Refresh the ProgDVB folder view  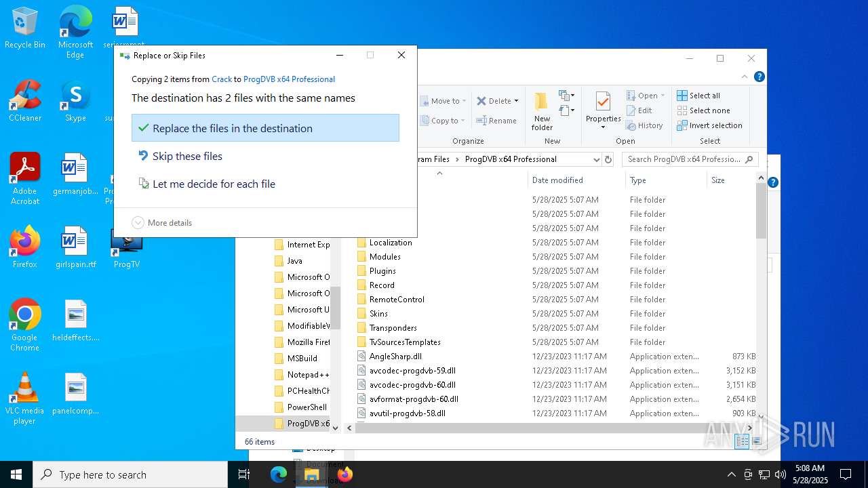pos(608,159)
